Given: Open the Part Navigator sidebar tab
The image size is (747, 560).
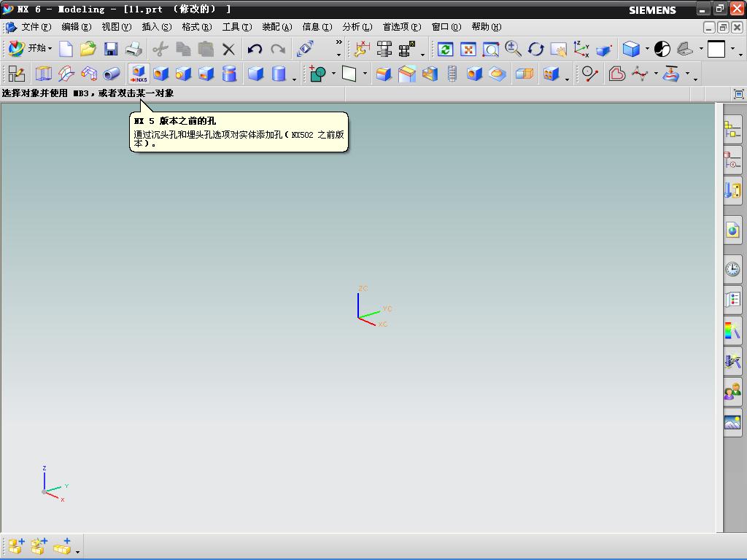Looking at the screenshot, I should [732, 160].
